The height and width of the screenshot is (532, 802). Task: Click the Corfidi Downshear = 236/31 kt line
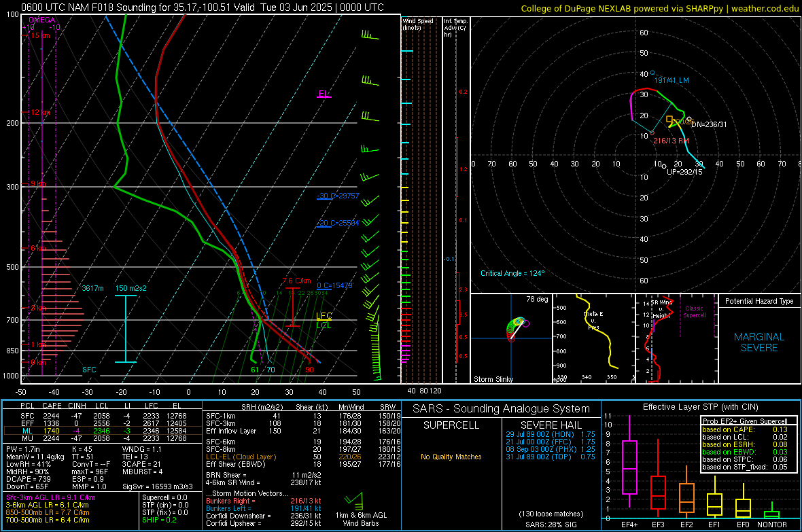263,516
